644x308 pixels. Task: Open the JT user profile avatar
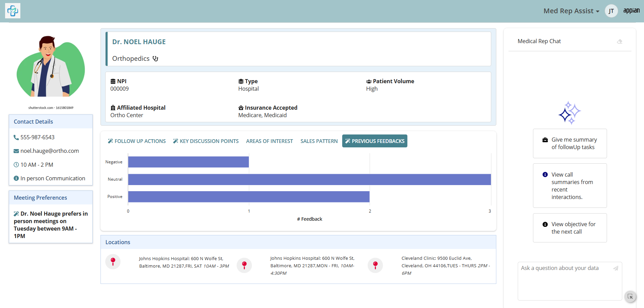pos(611,11)
